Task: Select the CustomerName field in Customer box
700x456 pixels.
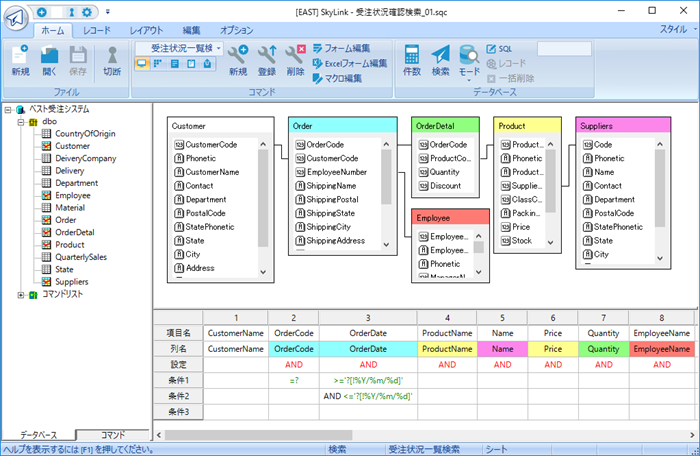Action: coord(212,172)
